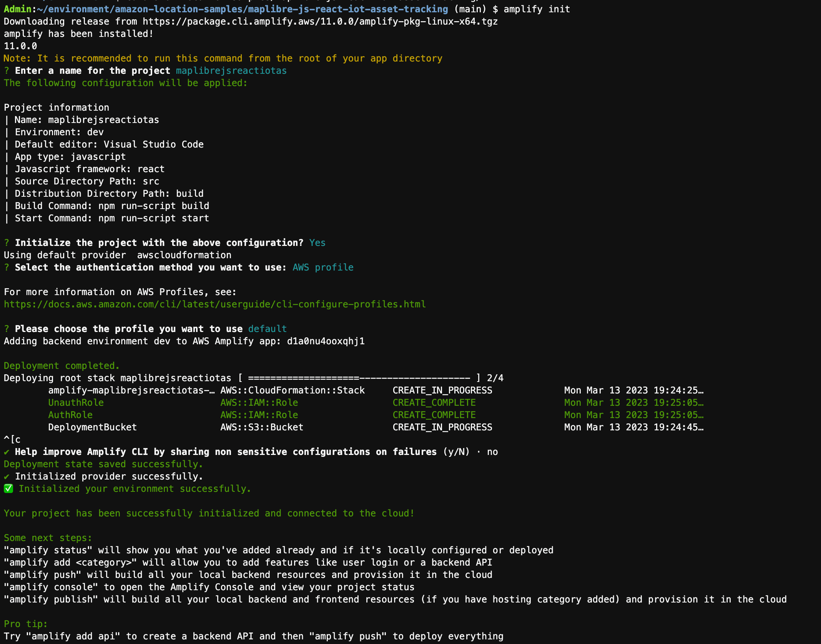Click the 'no' answer for sharing configurations

492,452
